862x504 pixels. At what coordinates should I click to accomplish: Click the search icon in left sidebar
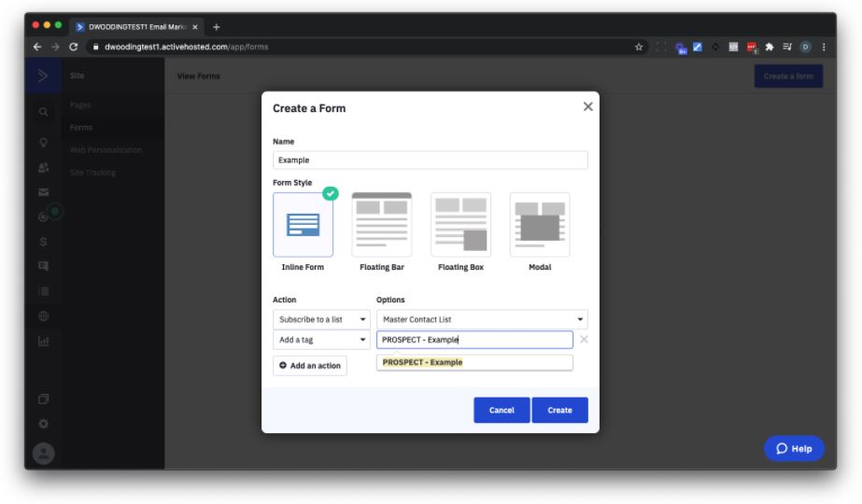click(44, 112)
